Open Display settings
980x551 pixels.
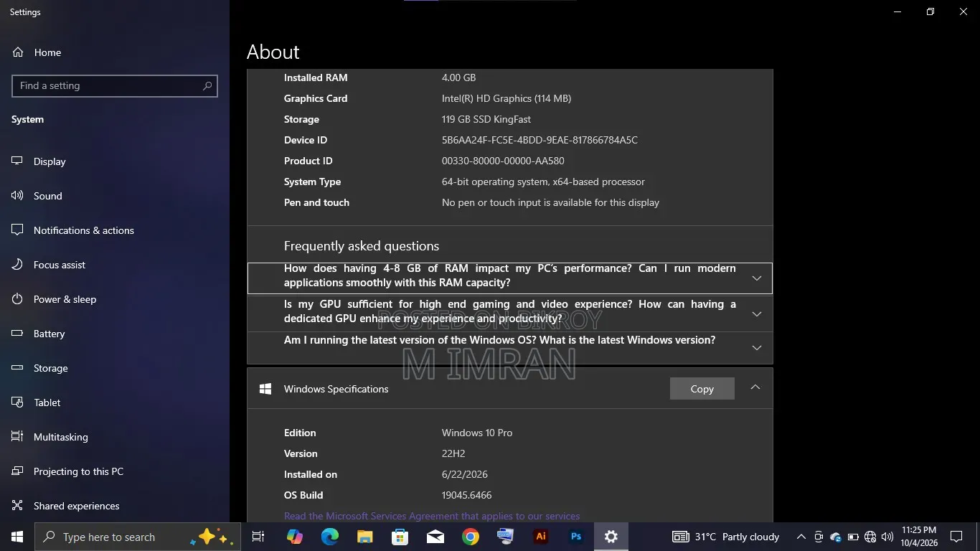point(115,161)
